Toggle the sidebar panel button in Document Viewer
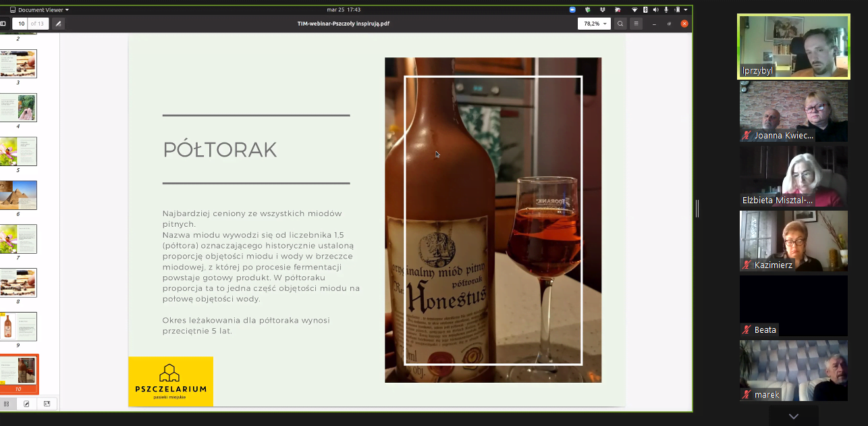 point(3,24)
